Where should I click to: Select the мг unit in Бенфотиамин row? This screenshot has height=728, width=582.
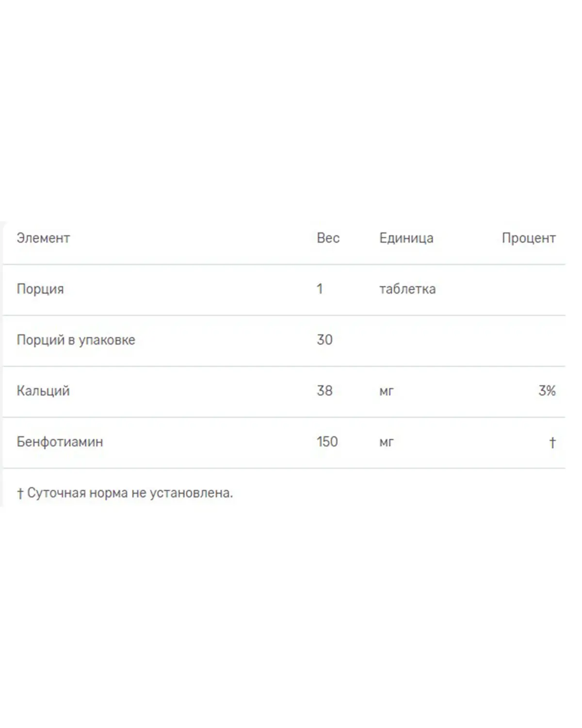pyautogui.click(x=386, y=442)
